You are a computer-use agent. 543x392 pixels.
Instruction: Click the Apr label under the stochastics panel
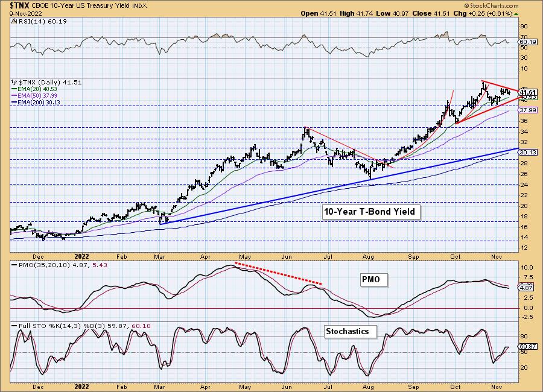point(205,387)
